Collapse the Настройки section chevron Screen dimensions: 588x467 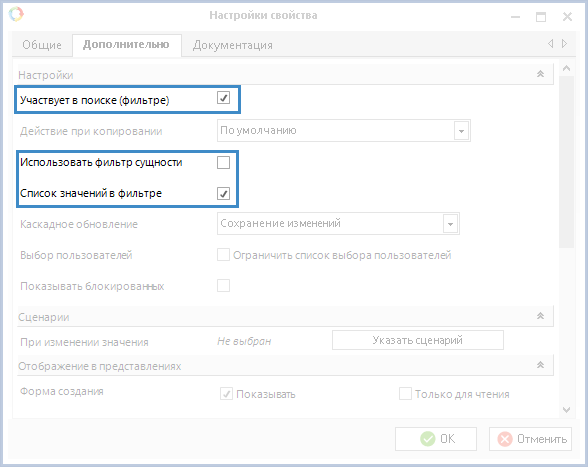click(540, 74)
